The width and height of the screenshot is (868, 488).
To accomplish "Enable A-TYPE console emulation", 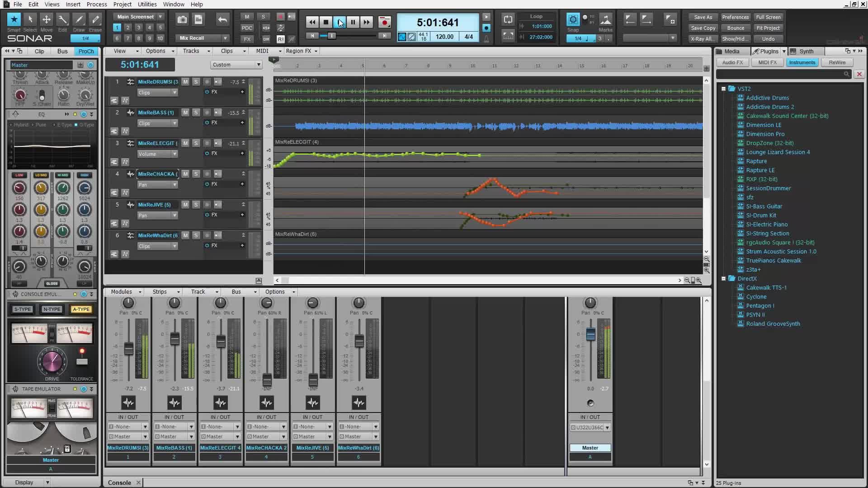I will 81,310.
